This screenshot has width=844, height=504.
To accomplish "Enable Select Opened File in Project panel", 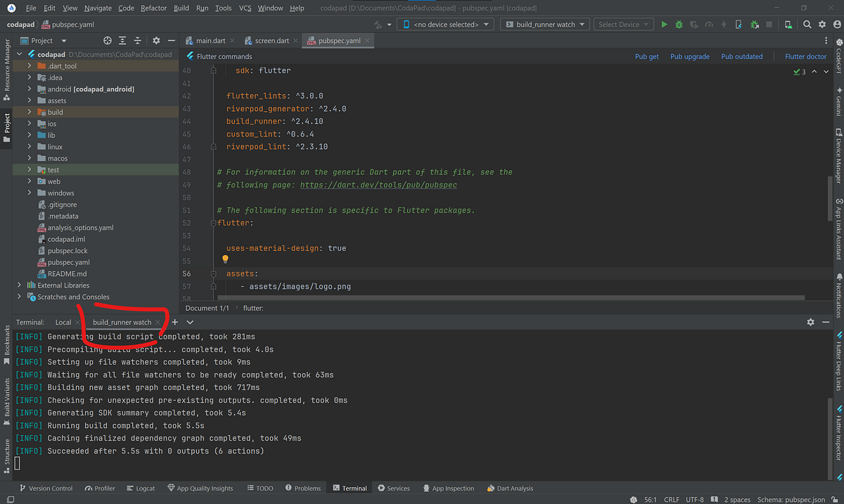I will [x=108, y=40].
